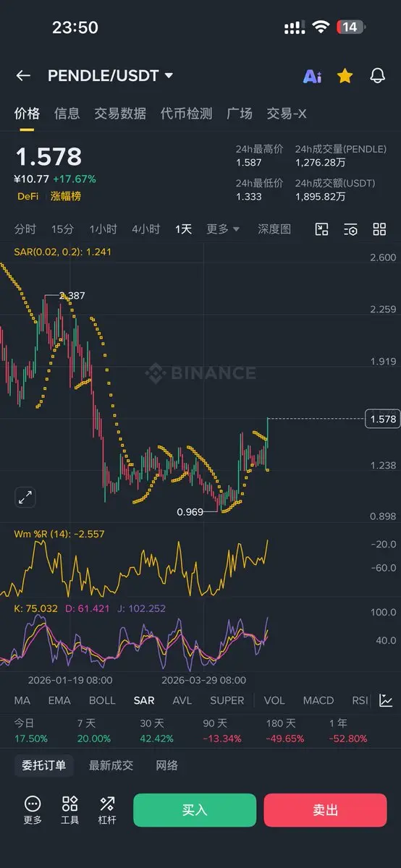Select the 1天 chart interval
This screenshot has width=401, height=868.
[x=183, y=229]
